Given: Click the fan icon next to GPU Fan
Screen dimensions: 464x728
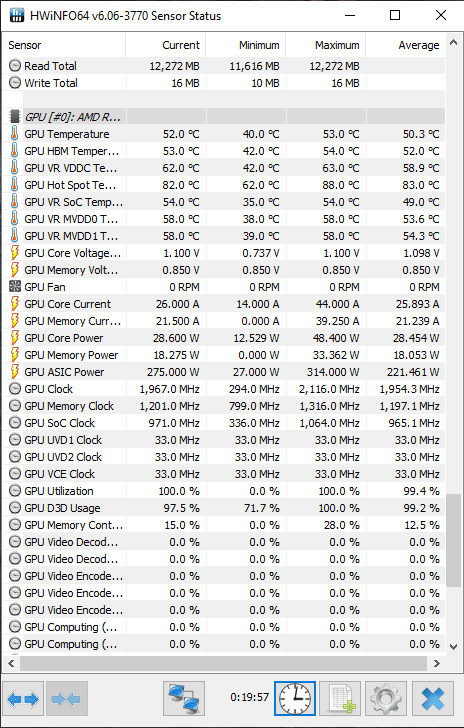Looking at the screenshot, I should click(x=15, y=287).
